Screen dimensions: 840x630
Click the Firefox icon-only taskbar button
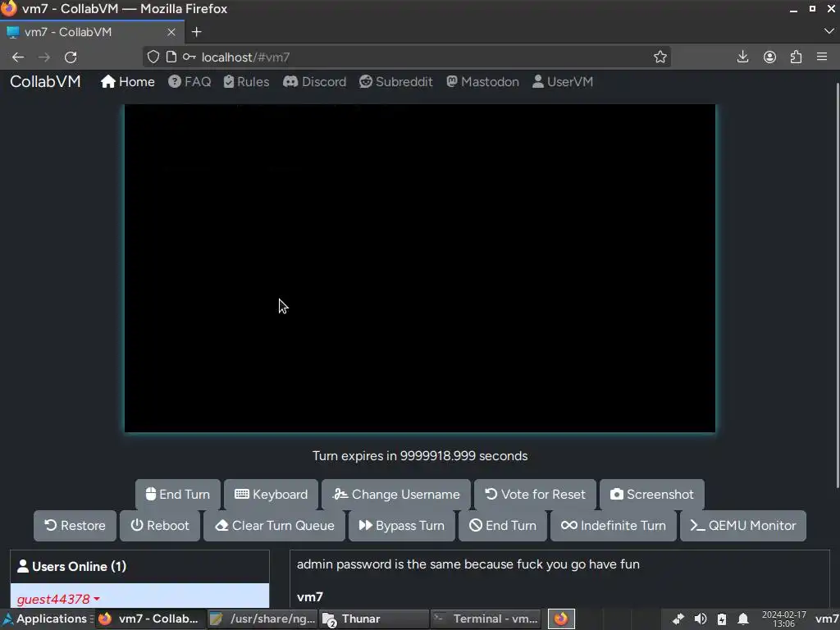pyautogui.click(x=561, y=619)
